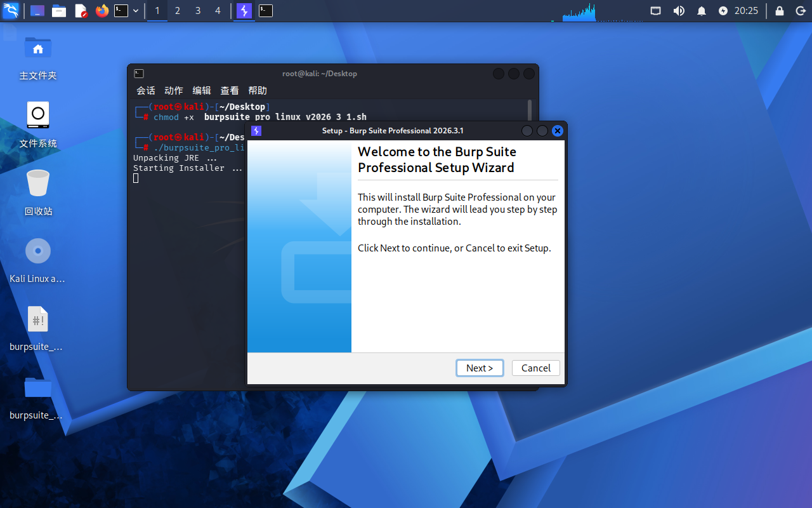This screenshot has width=812, height=508.
Task: Select the 主文件夹 home folder desktop icon
Action: [x=38, y=58]
